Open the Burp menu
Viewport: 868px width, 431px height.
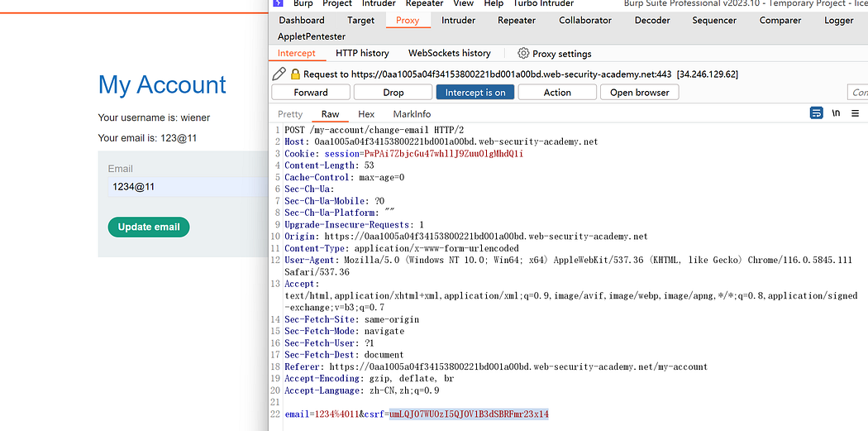[303, 3]
